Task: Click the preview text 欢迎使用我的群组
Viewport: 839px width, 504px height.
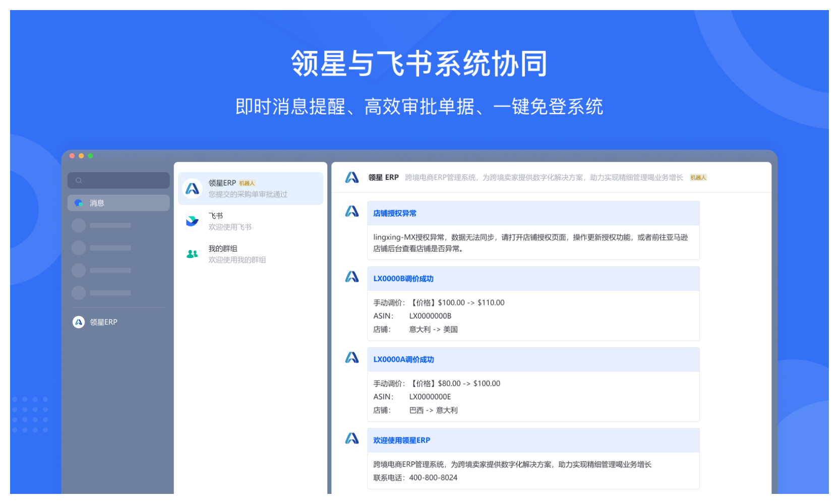Action: [x=237, y=260]
